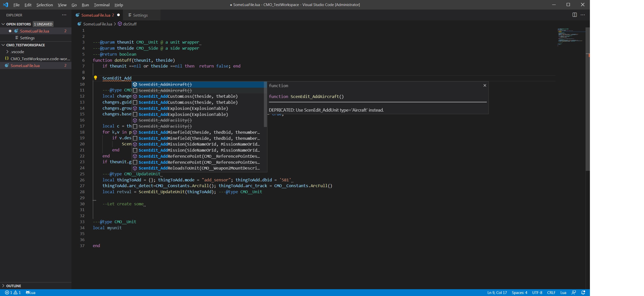Open the Edit menu
Screen dimensions: 644x296
pyautogui.click(x=28, y=5)
